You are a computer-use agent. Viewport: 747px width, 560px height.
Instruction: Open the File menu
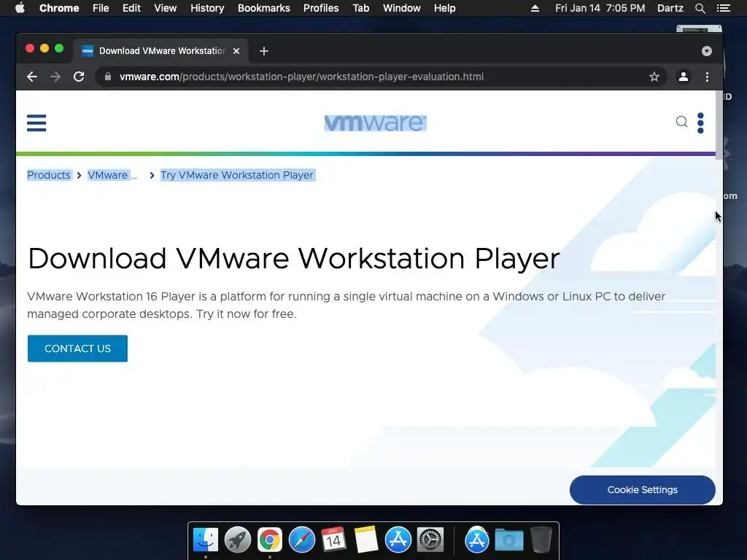point(101,8)
